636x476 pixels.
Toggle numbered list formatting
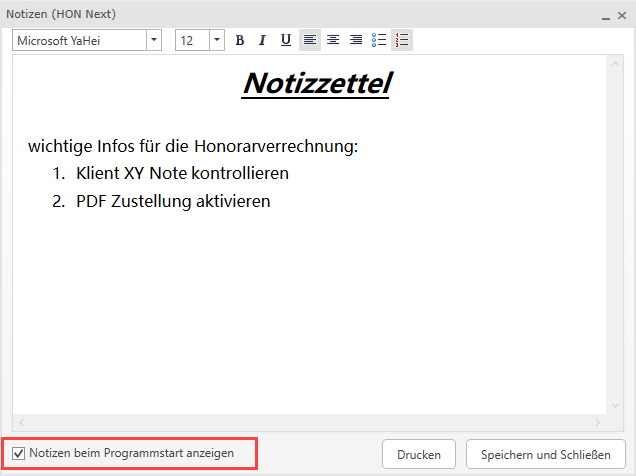point(402,40)
